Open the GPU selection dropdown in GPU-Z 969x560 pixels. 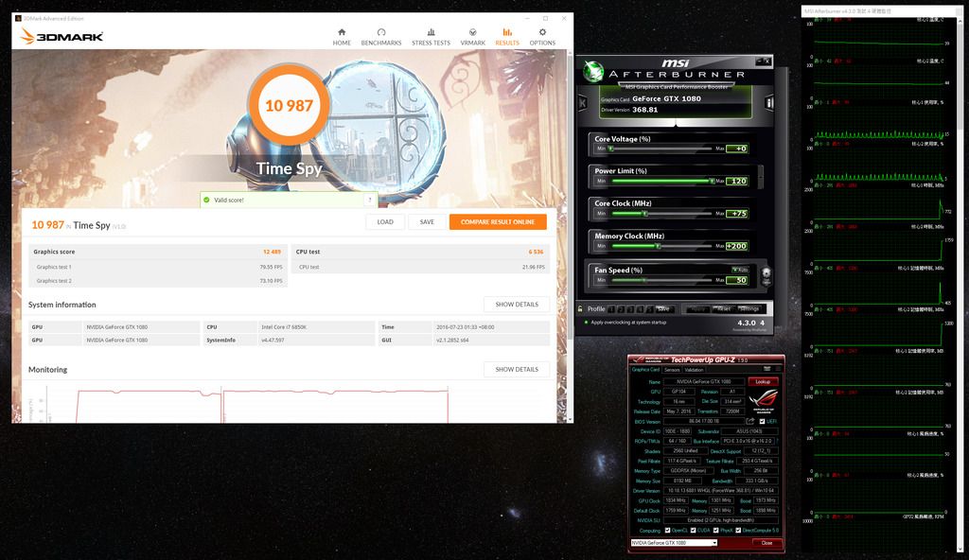point(674,543)
